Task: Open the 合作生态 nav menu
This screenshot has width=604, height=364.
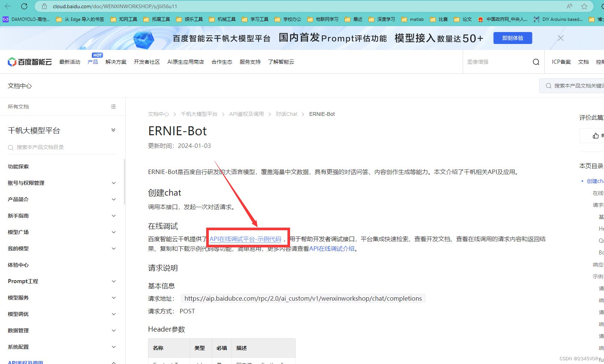Action: [x=222, y=62]
